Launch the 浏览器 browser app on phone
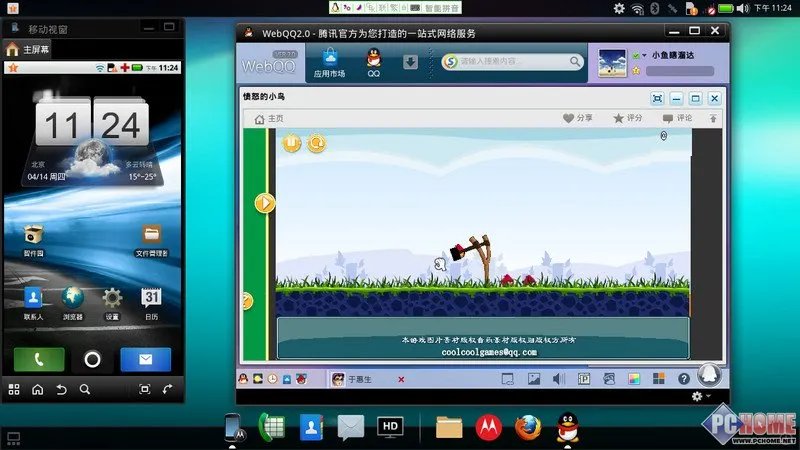800x450 pixels. click(x=73, y=304)
